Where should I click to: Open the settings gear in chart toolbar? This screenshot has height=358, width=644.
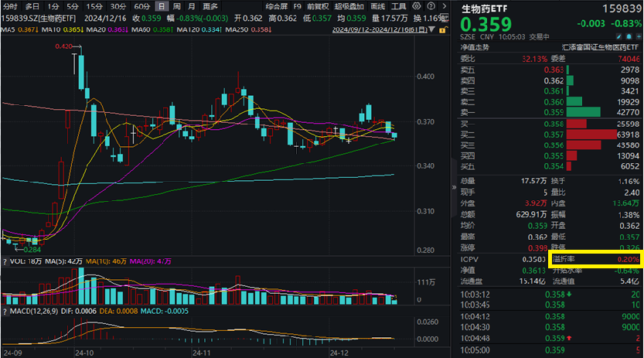tap(417, 6)
